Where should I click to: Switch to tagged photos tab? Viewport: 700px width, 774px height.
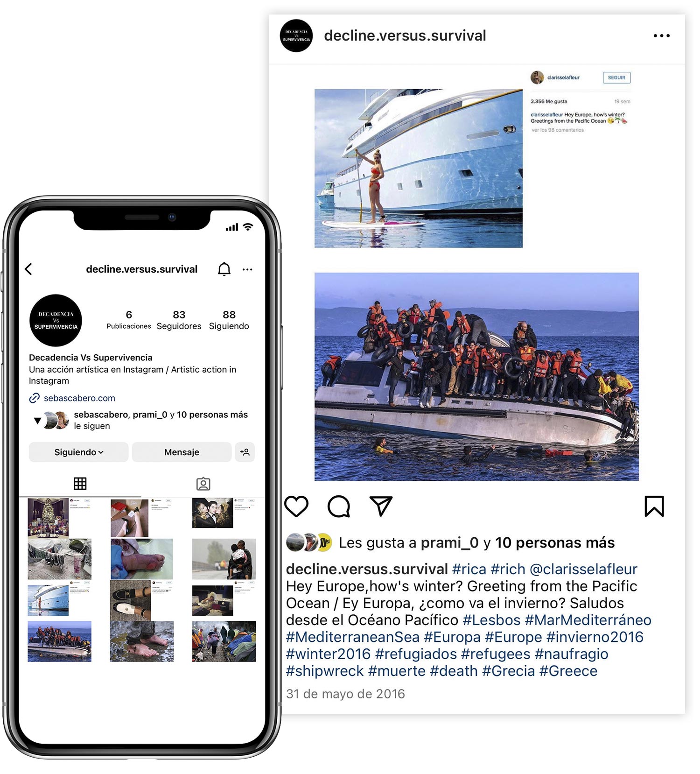[x=203, y=484]
